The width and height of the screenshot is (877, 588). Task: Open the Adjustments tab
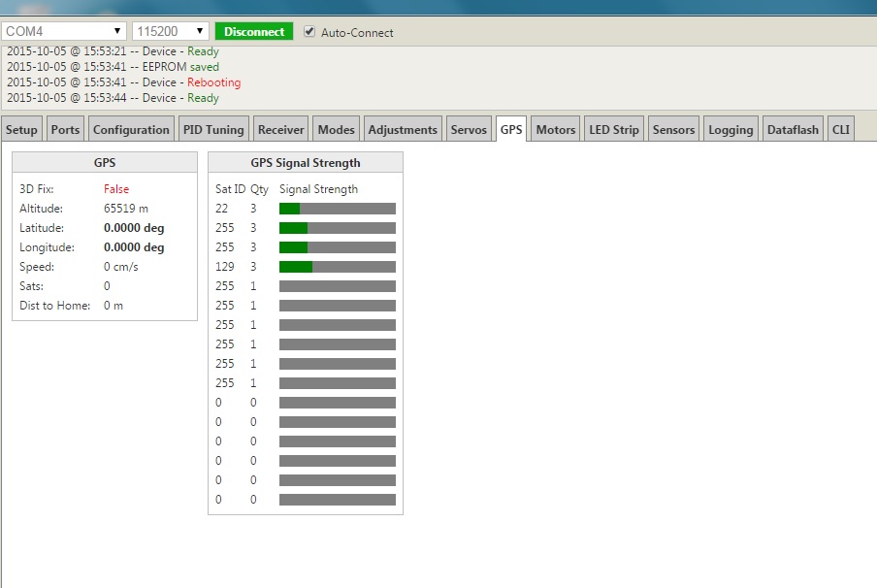point(403,130)
